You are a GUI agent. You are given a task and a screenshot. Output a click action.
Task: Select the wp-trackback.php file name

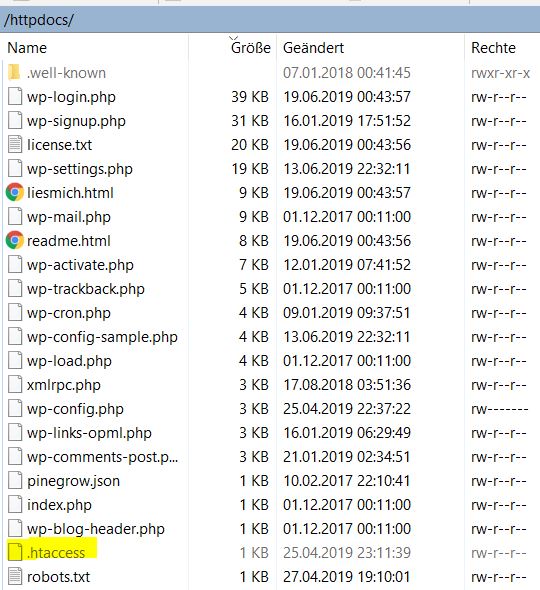(x=86, y=289)
